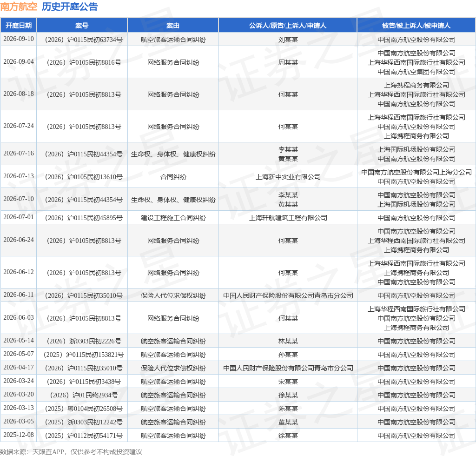Click the 数据来源 天眼查APP footer note
Screen dimensions: 476x456
(x=71, y=452)
